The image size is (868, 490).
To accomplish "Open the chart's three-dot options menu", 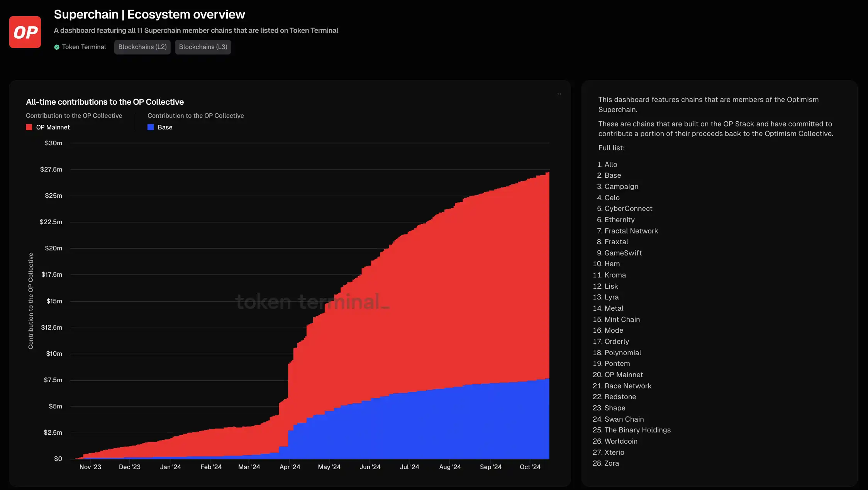I will point(558,94).
